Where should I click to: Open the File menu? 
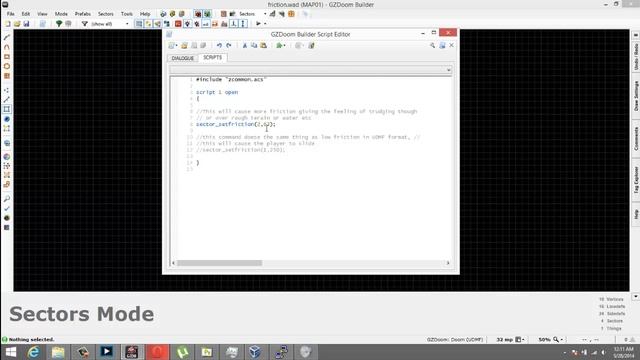[11, 14]
